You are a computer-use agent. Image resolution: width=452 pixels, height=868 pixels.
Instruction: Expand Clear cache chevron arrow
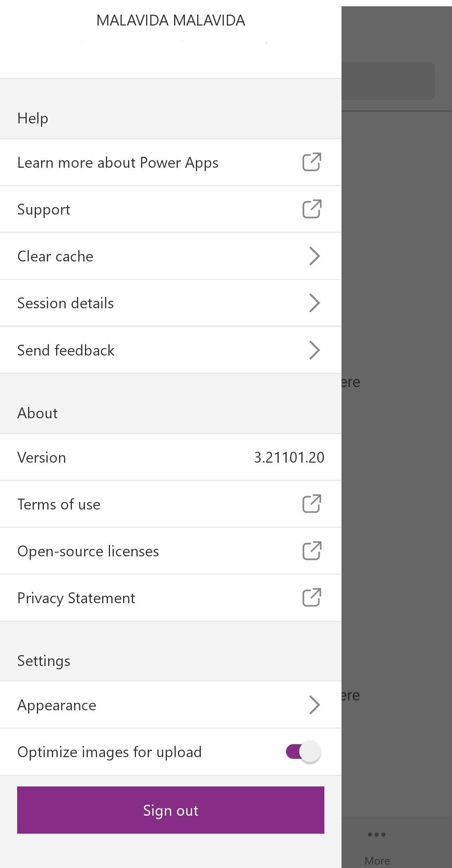(x=314, y=256)
